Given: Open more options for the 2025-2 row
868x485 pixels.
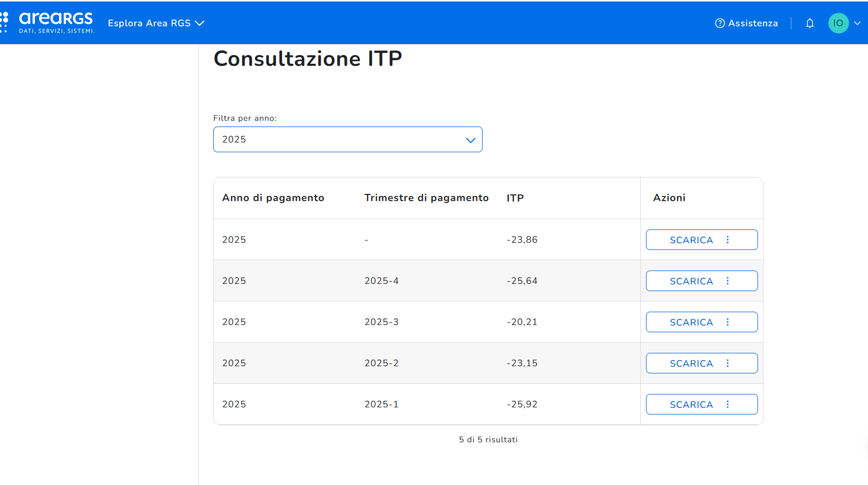Looking at the screenshot, I should coord(728,363).
